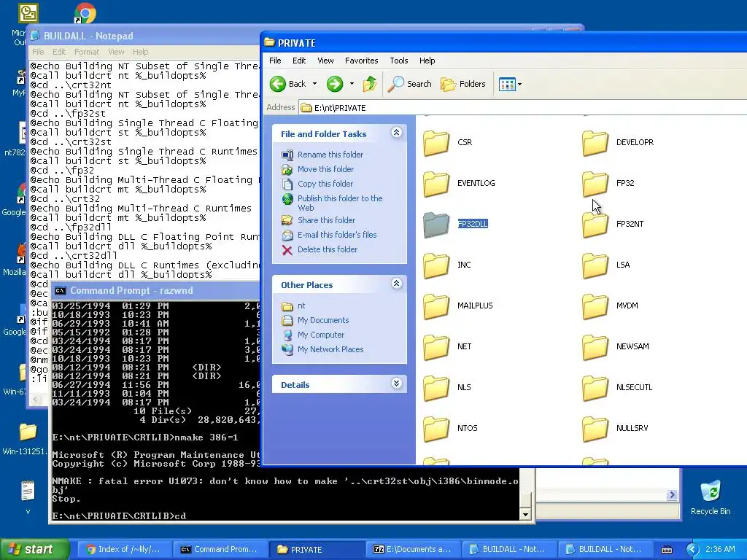Click the Back arrow icon in PRIVATE window
Viewport: 747px width, 560px height.
point(278,84)
